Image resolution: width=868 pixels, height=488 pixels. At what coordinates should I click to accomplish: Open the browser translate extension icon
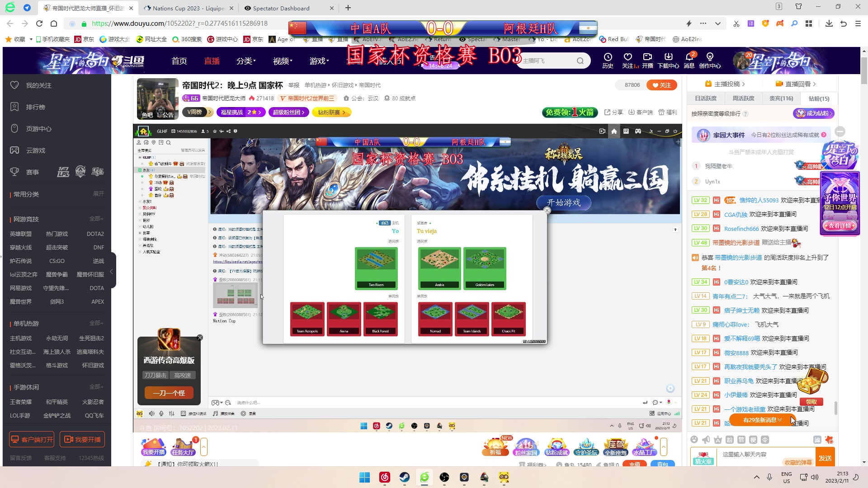751,23
